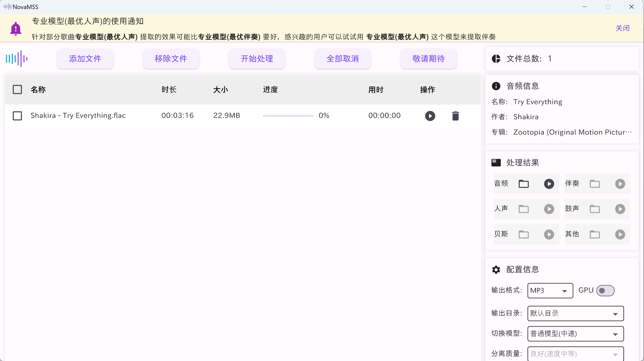The width and height of the screenshot is (644, 361).
Task: Click the 关闭 link to dismiss notice
Action: [623, 28]
